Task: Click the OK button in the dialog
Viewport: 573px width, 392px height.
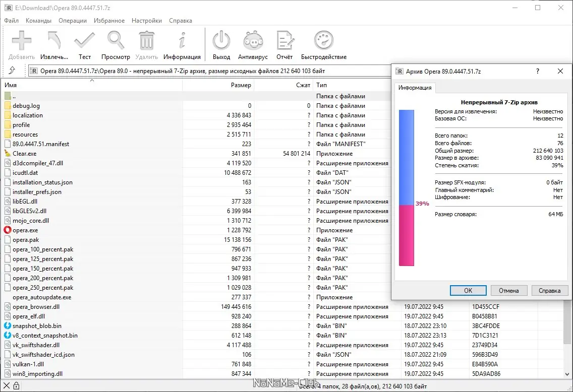Action: (x=468, y=290)
